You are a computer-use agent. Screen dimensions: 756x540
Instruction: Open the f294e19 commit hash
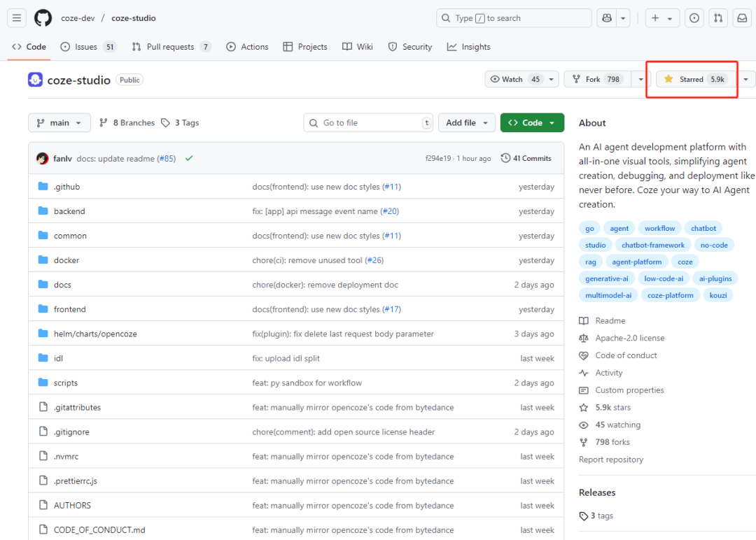click(x=437, y=159)
